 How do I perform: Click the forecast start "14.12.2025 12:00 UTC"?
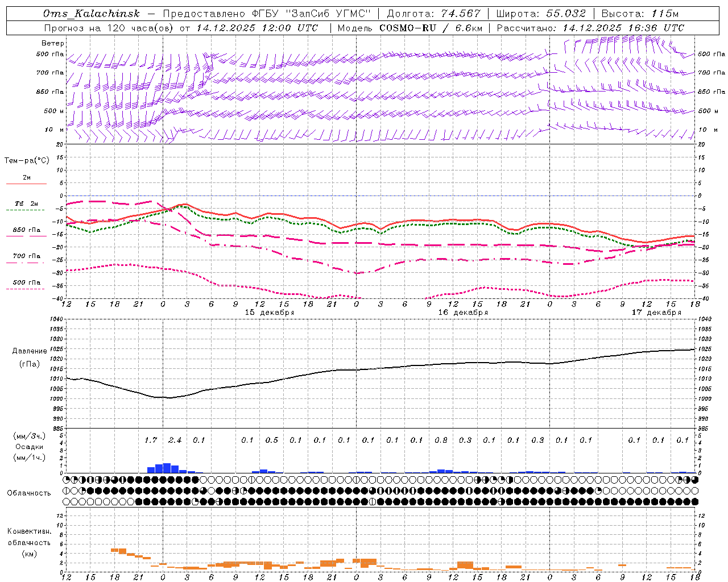(257, 28)
